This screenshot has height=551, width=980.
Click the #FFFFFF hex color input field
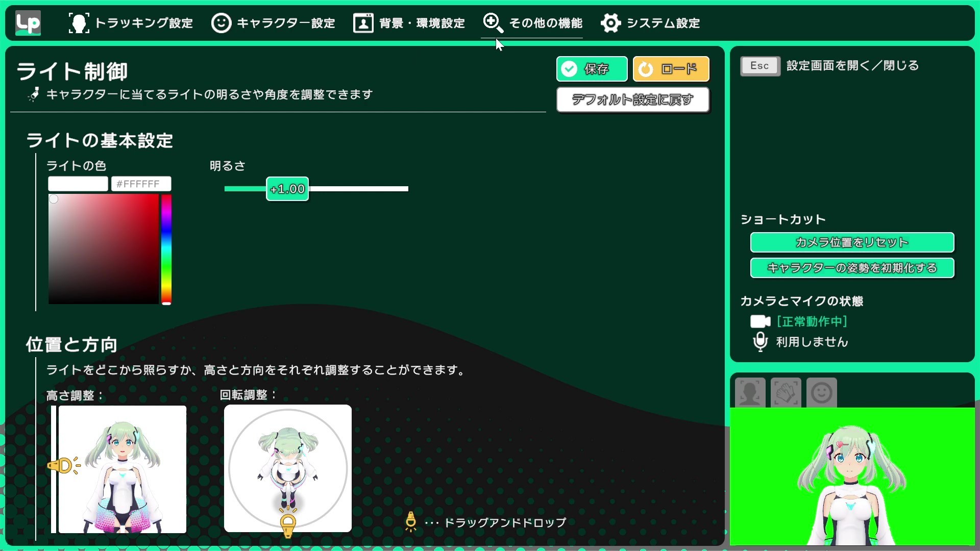click(x=141, y=183)
